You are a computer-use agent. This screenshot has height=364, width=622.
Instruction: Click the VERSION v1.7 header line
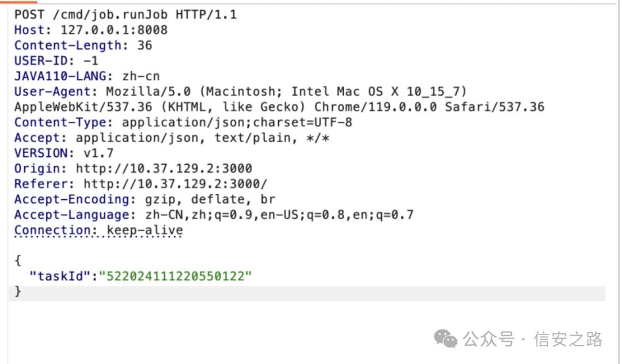tap(63, 153)
